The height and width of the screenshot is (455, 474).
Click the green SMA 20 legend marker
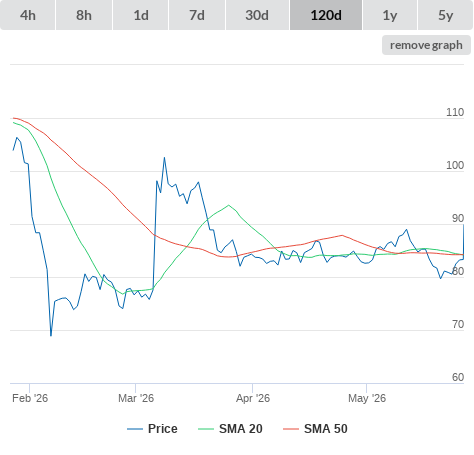(x=206, y=429)
